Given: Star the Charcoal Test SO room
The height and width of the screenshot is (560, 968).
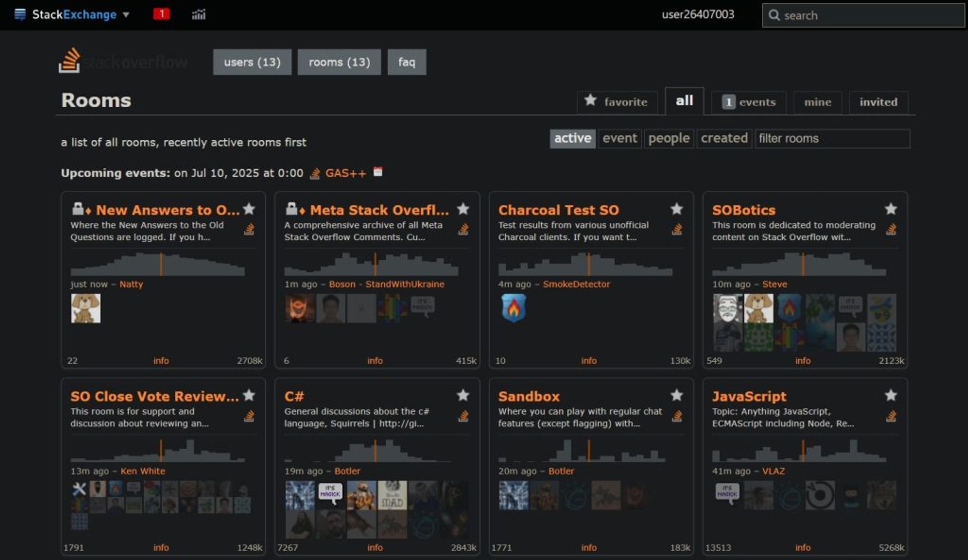Looking at the screenshot, I should pos(677,209).
